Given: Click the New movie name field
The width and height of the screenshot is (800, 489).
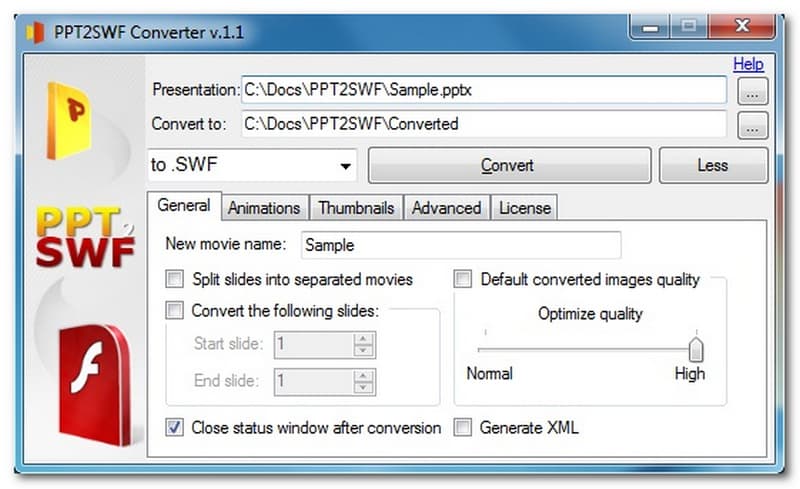Looking at the screenshot, I should tap(460, 245).
